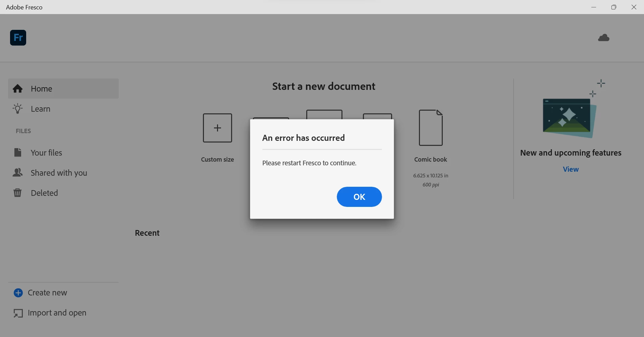Click the Shared with you people icon
Screen dimensions: 644x337
(x=18, y=172)
